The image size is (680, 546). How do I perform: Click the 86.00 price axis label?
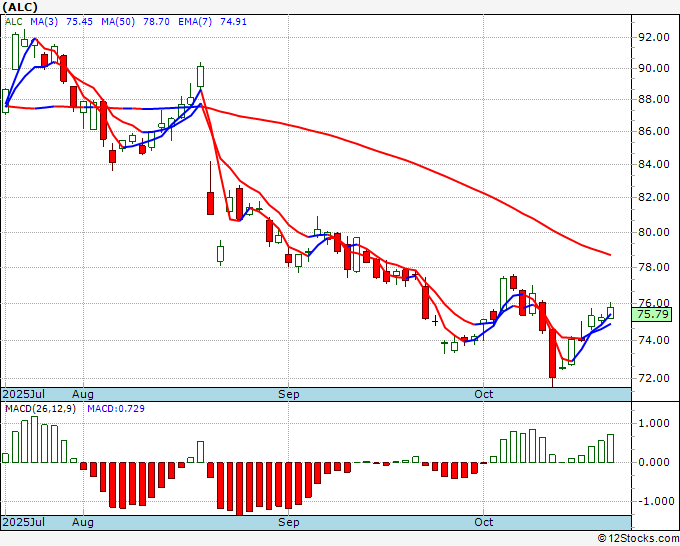pyautogui.click(x=654, y=131)
